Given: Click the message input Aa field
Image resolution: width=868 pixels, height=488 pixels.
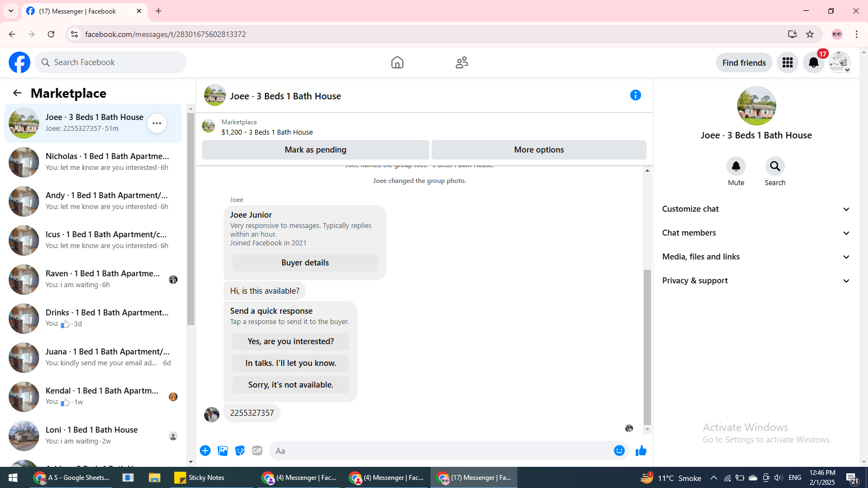Looking at the screenshot, I should click(x=440, y=451).
